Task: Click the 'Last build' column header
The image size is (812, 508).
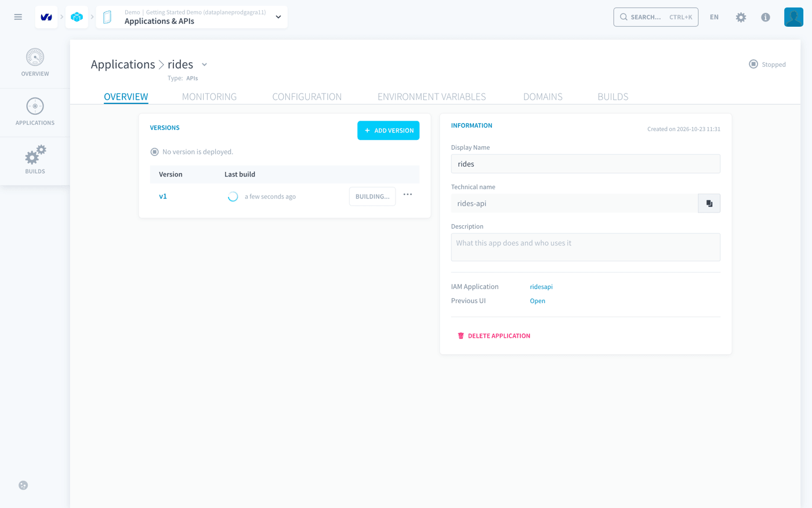Action: pos(240,174)
